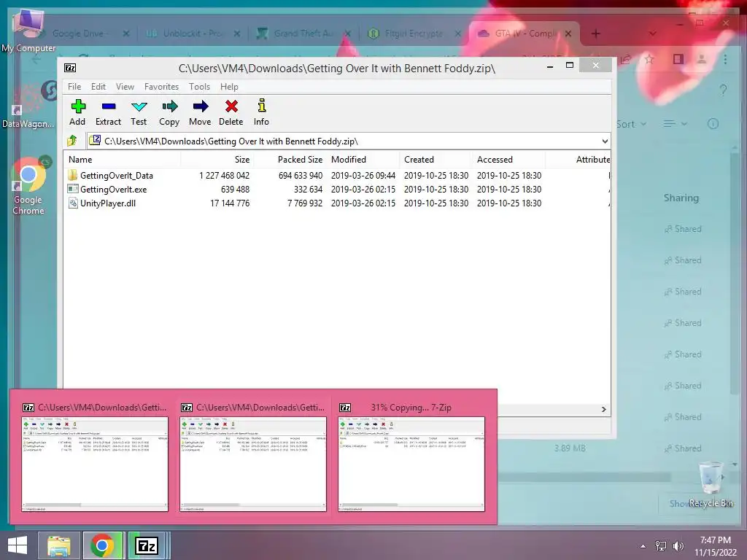Viewport: 747px width, 560px height.
Task: Click the Chrome profile avatar icon
Action: (702, 60)
